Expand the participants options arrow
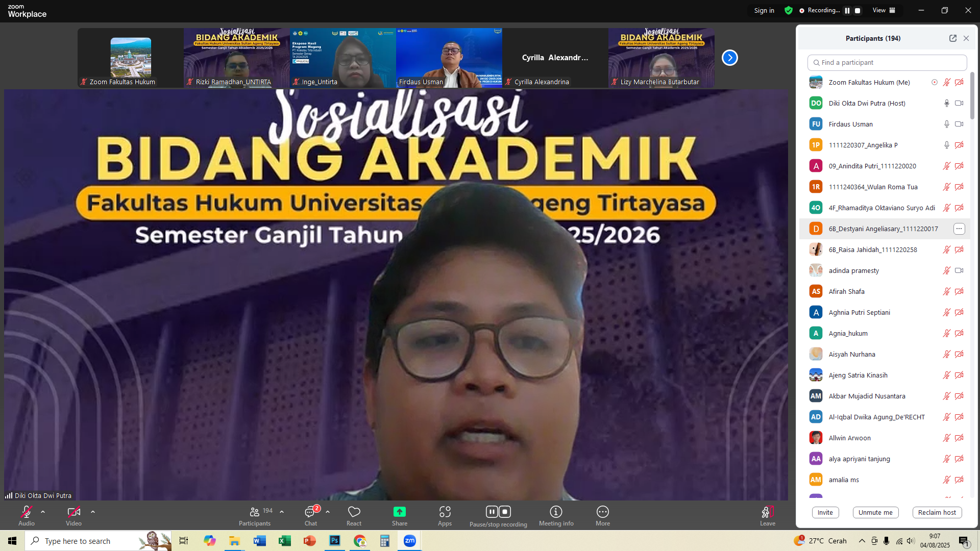980x551 pixels. click(282, 512)
